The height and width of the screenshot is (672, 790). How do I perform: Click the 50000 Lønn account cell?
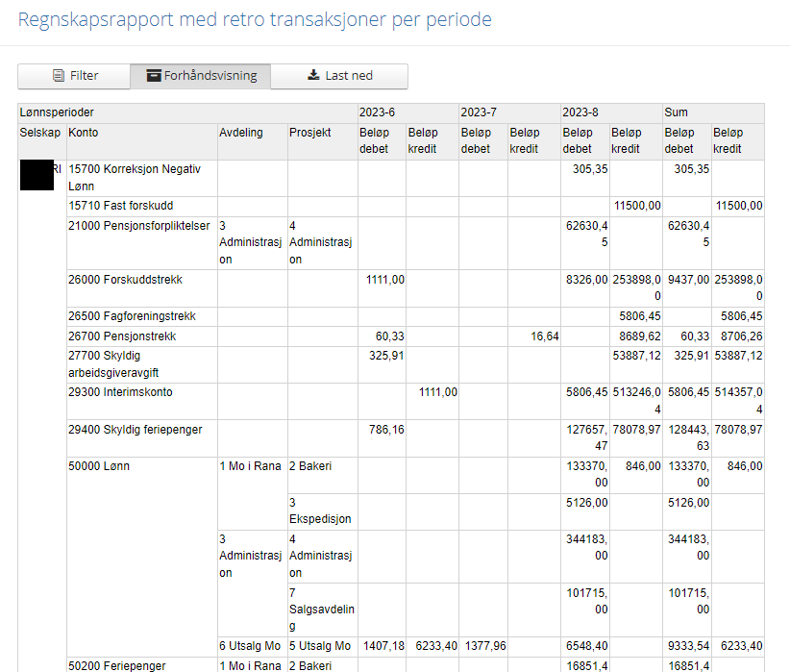(x=142, y=557)
